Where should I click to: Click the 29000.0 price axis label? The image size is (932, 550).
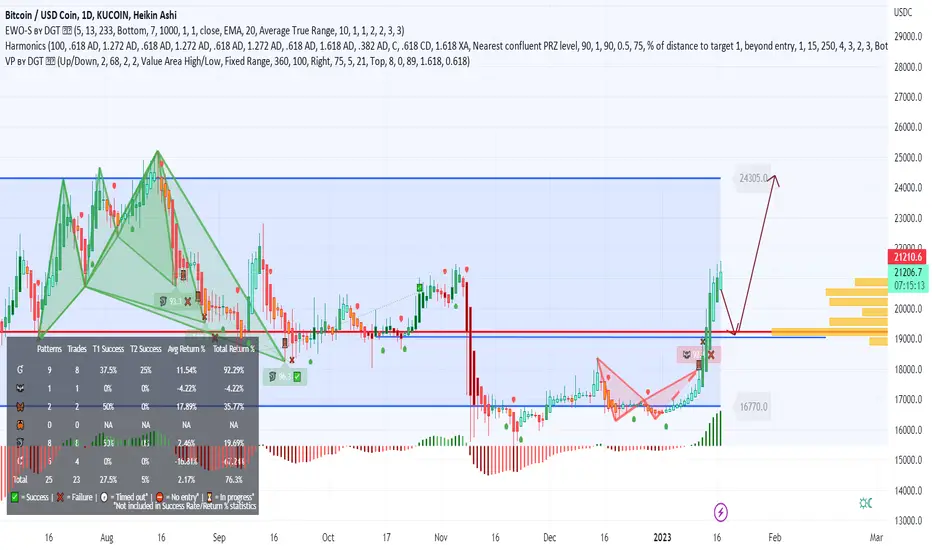[908, 36]
